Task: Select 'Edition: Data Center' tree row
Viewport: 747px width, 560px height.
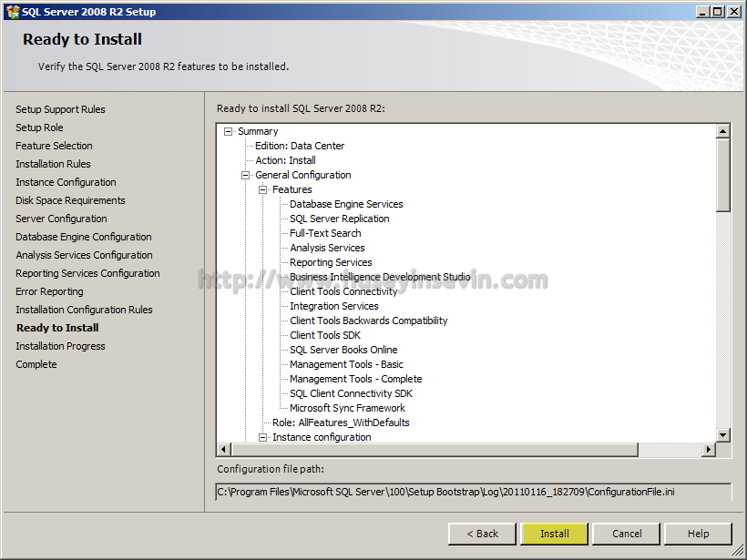Action: coord(300,147)
